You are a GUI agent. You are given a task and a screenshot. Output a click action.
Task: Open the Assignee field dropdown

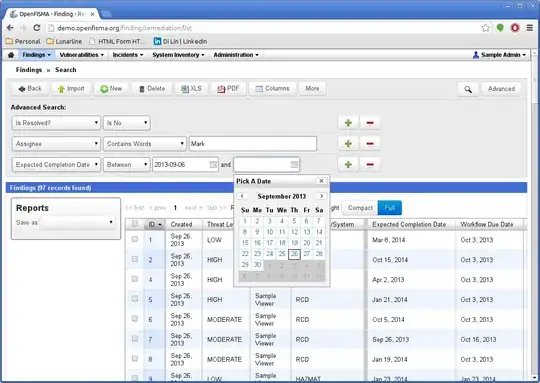[56, 144]
